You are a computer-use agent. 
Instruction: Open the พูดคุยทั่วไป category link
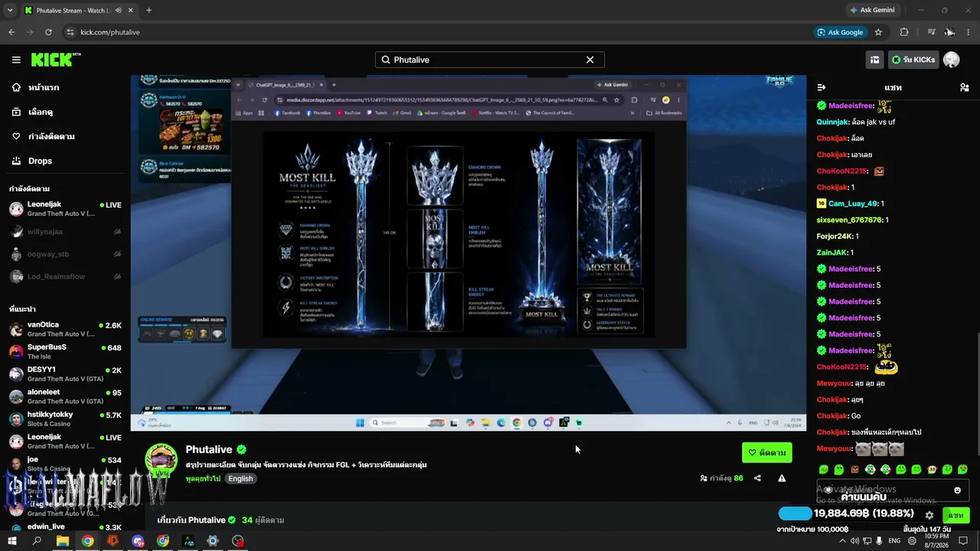(203, 478)
